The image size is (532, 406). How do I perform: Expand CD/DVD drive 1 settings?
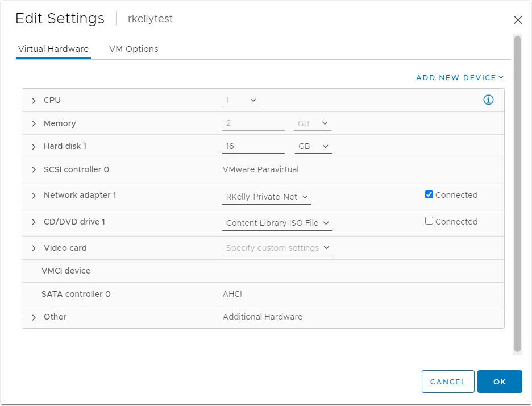34,222
